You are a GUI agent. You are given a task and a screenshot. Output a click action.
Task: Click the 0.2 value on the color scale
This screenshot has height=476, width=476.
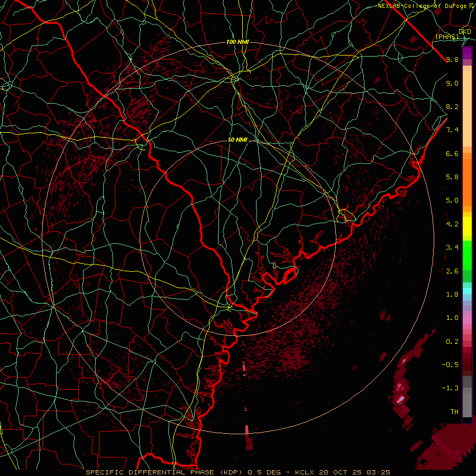(x=452, y=342)
